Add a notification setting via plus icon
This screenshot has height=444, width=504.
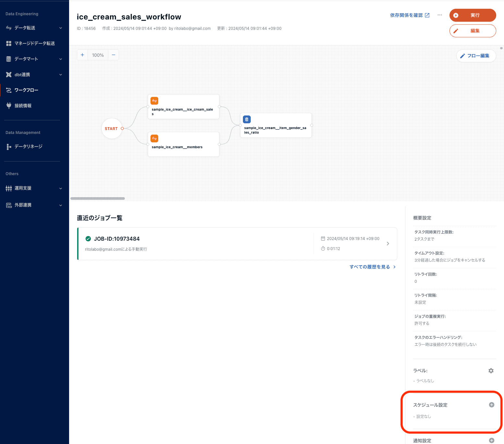pyautogui.click(x=491, y=440)
